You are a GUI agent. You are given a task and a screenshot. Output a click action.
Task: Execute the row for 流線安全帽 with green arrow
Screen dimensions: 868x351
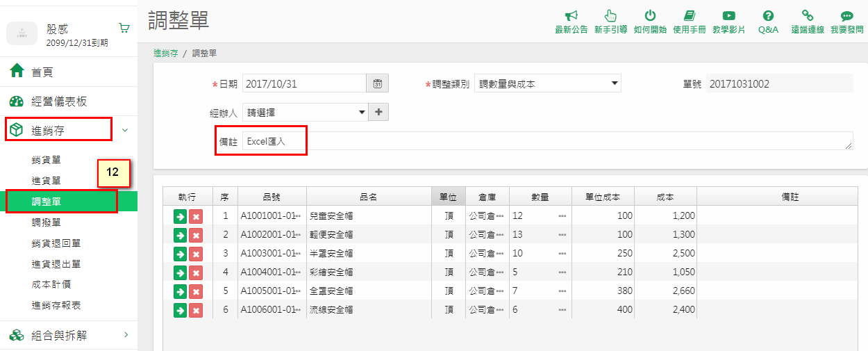tap(180, 310)
